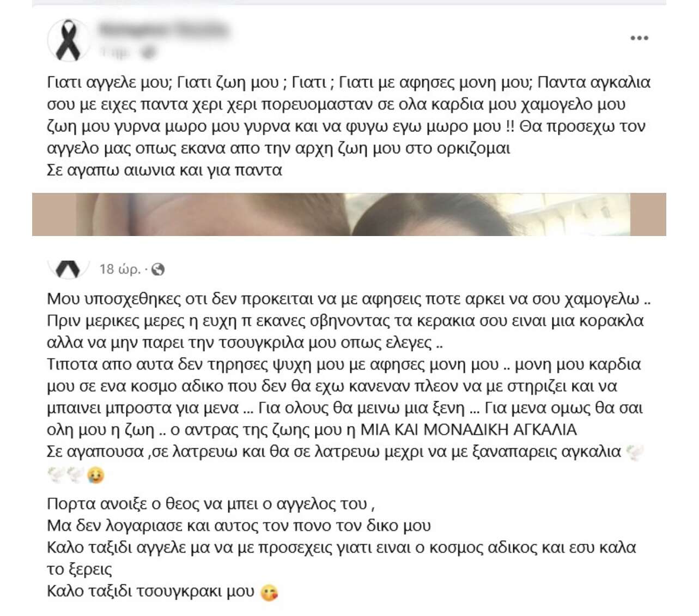Open the "18 ώρ." timestamp link
This screenshot has width=699, height=616.
click(120, 269)
